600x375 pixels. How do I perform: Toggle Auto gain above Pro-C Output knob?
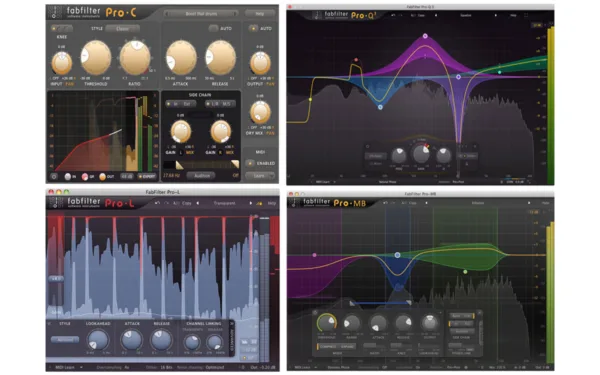(x=253, y=28)
